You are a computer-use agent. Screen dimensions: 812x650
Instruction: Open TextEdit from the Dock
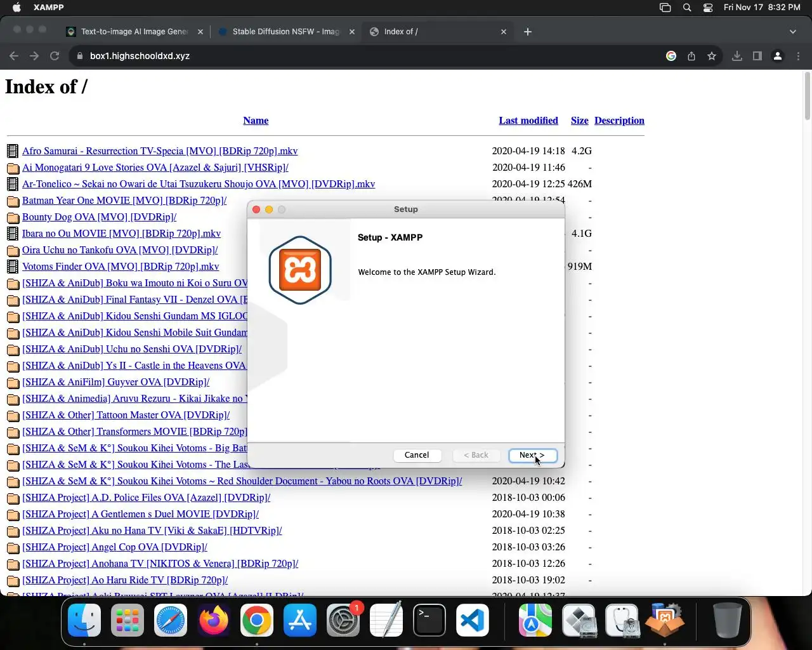tap(386, 620)
